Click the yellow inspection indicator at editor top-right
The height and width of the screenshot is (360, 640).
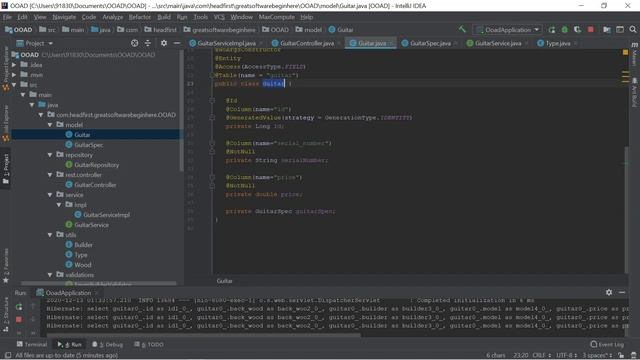[625, 52]
